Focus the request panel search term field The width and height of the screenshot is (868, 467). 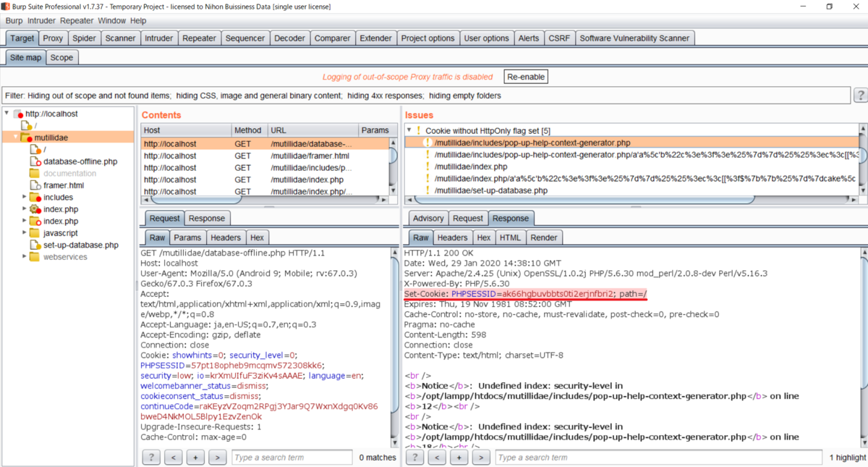point(292,457)
